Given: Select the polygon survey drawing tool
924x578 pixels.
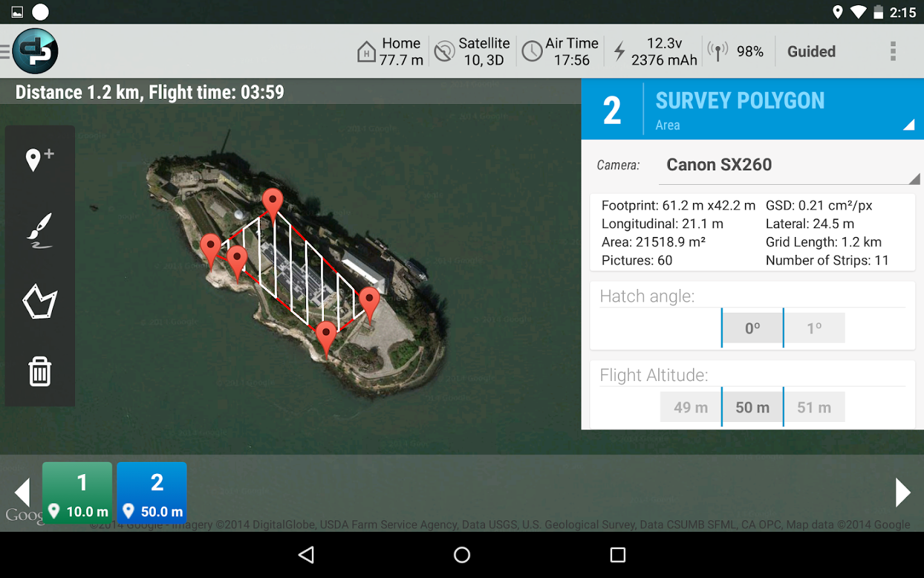Looking at the screenshot, I should click(x=39, y=301).
